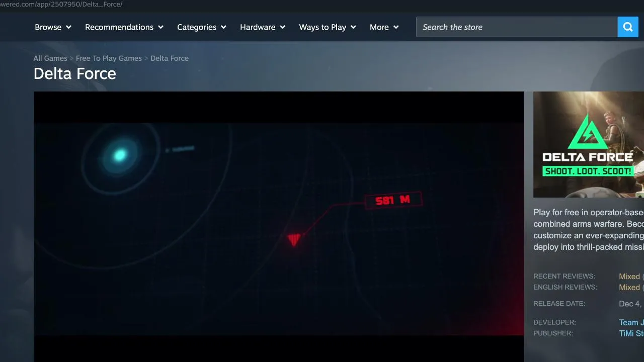Open Free To Play Games breadcrumb
The width and height of the screenshot is (644, 362).
pyautogui.click(x=109, y=58)
